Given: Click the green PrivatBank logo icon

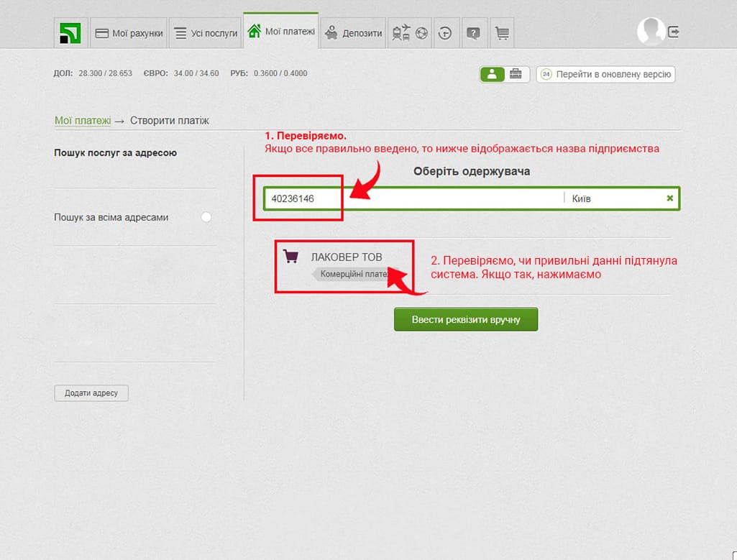Looking at the screenshot, I should pos(70,33).
